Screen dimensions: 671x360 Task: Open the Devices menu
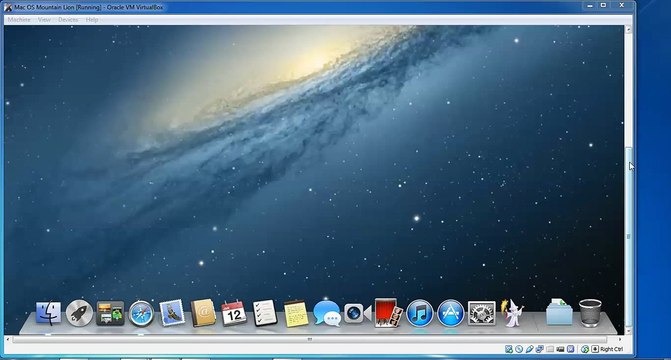[68, 20]
